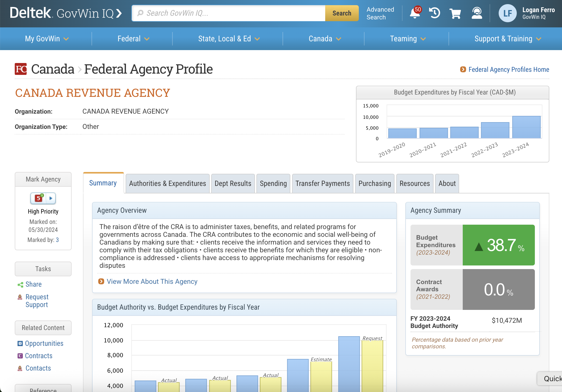Click the Request Support person icon
The width and height of the screenshot is (562, 392).
(20, 297)
